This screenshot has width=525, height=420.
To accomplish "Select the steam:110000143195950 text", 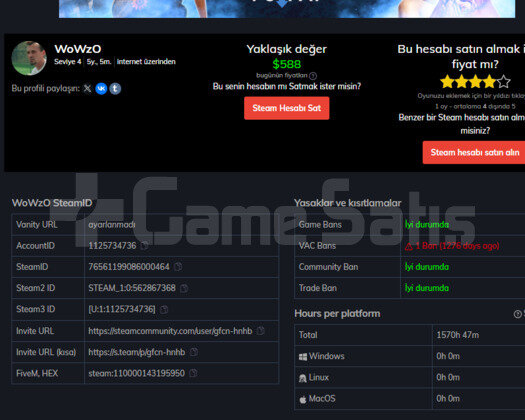I will coord(137,373).
